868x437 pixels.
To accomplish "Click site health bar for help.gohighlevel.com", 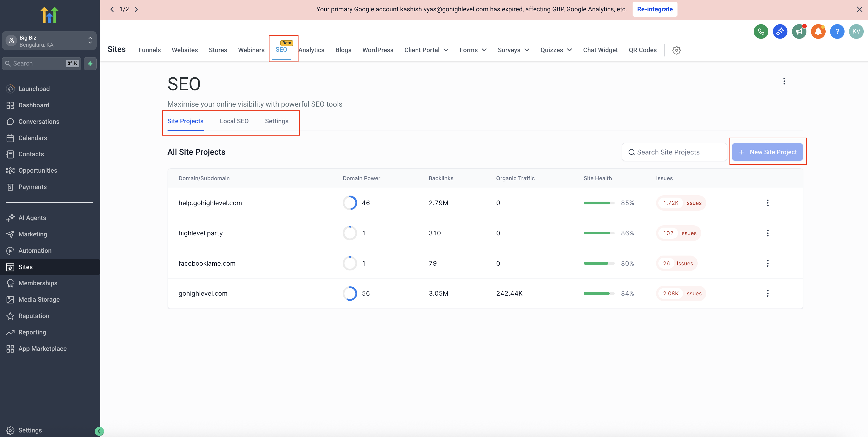I will tap(599, 203).
